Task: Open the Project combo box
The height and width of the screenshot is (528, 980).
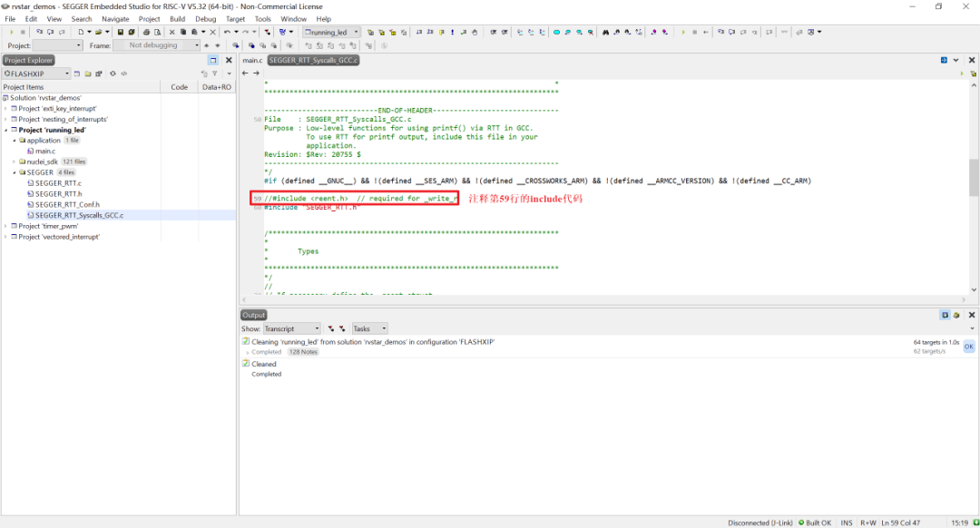Action: 57,45
